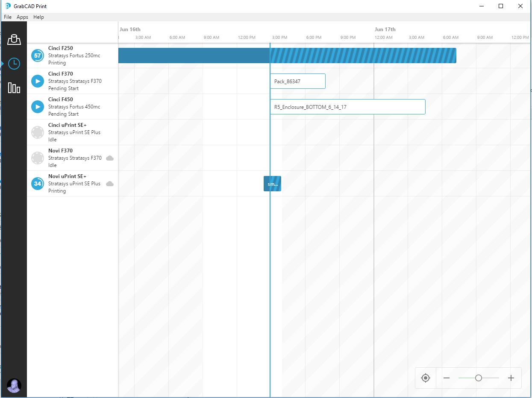This screenshot has height=398, width=532.
Task: Open the user profile avatar
Action: [14, 386]
